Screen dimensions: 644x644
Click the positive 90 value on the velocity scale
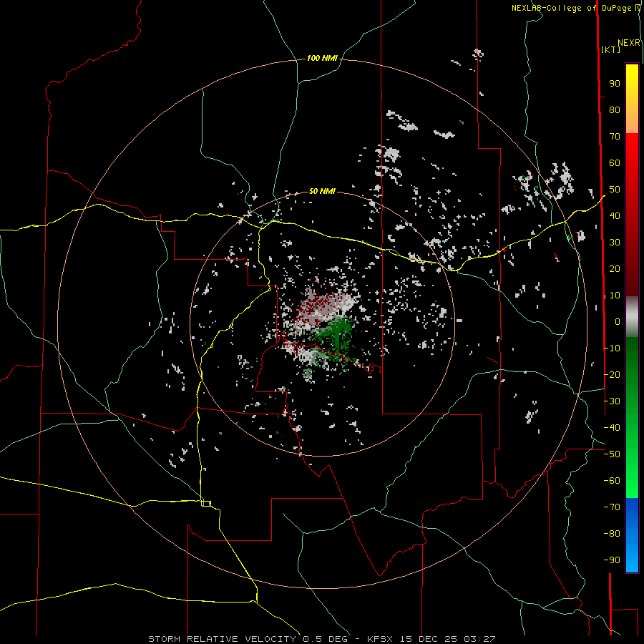point(615,84)
